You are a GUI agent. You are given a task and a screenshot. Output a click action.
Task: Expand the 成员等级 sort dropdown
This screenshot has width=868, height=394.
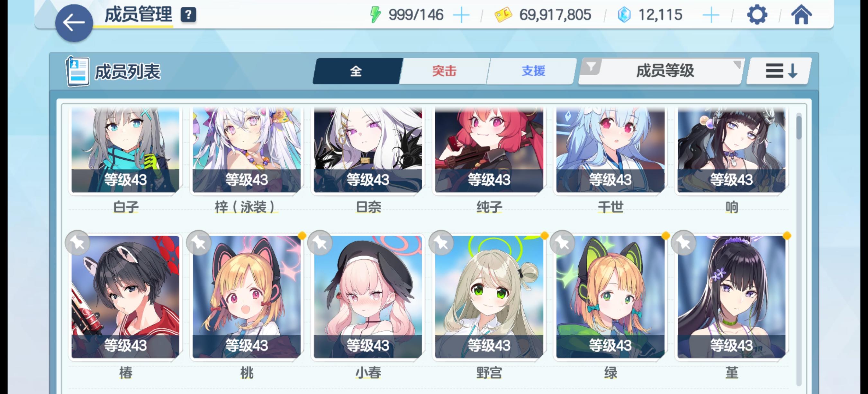pos(660,71)
